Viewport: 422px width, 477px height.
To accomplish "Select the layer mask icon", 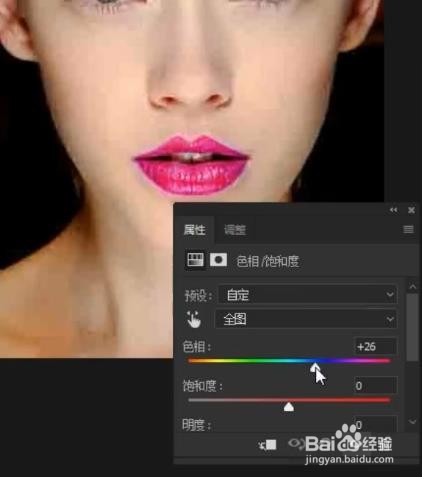I will pos(218,260).
